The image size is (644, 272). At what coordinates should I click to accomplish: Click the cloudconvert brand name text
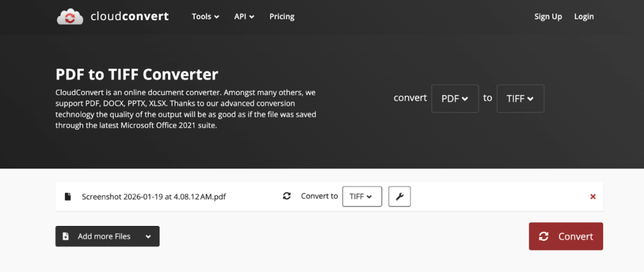point(130,16)
